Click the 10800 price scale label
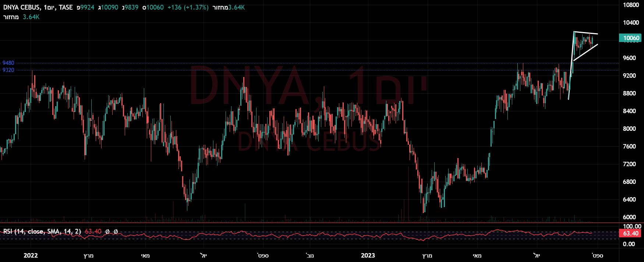 [x=631, y=5]
